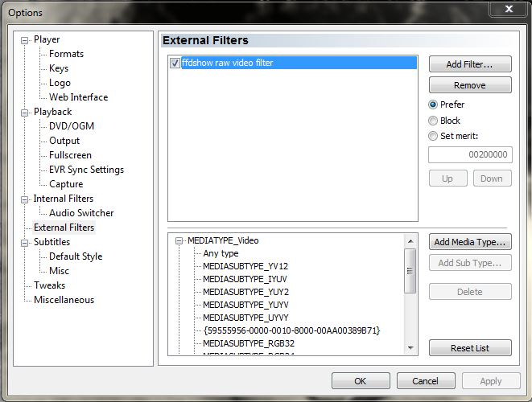The image size is (532, 402).
Task: Click the merit value input field
Action: (469, 155)
